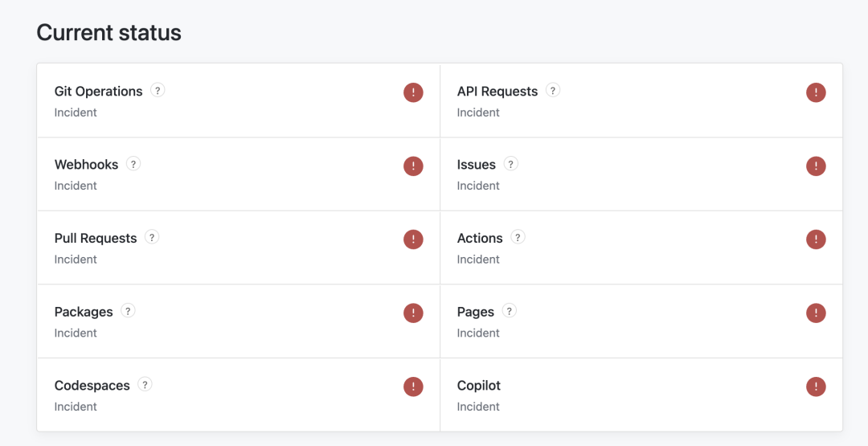Image resolution: width=868 pixels, height=446 pixels.
Task: Click the Incident status text under Packages
Action: (x=76, y=333)
